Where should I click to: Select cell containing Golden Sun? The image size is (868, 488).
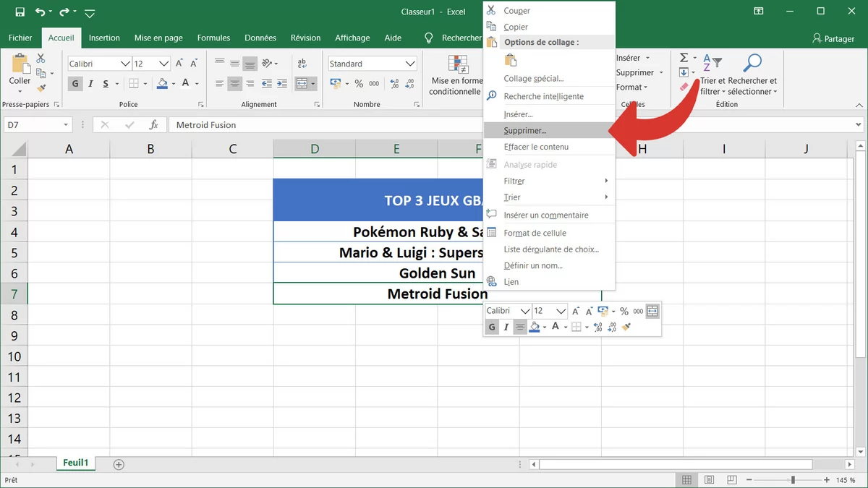(437, 273)
